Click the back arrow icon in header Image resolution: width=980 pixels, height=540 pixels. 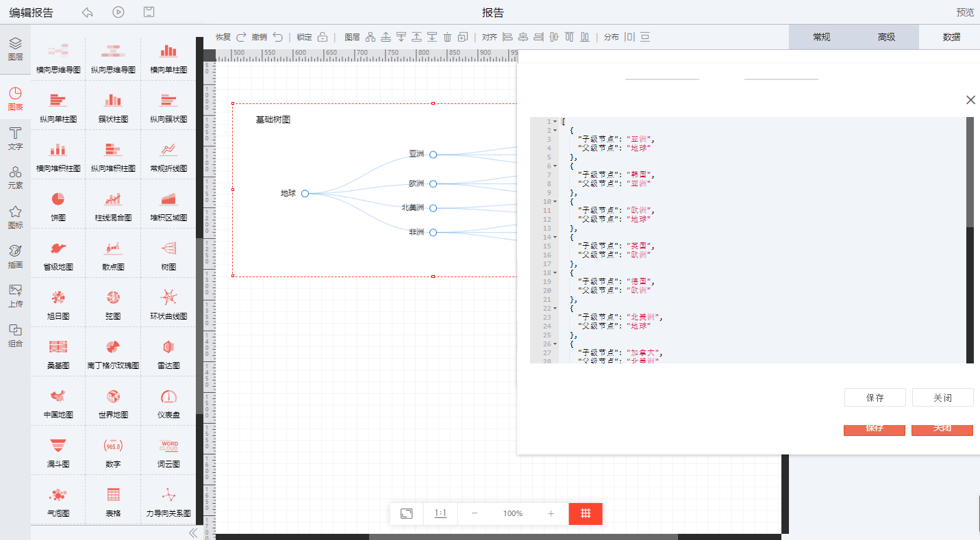[x=87, y=12]
